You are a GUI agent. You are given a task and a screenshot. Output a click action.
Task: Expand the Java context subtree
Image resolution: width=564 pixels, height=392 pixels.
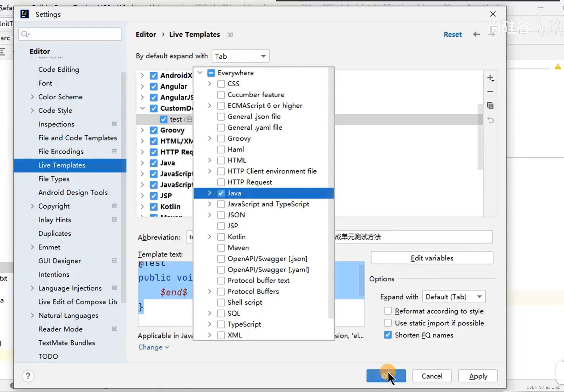coord(209,193)
